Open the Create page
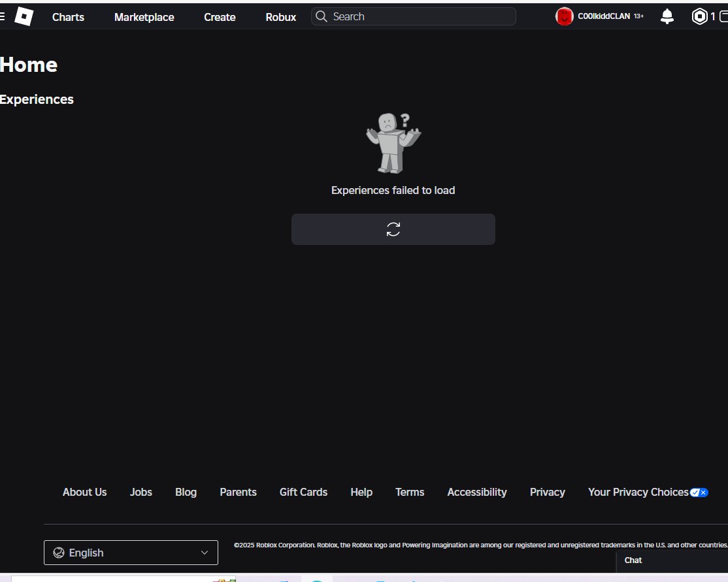 click(x=220, y=17)
